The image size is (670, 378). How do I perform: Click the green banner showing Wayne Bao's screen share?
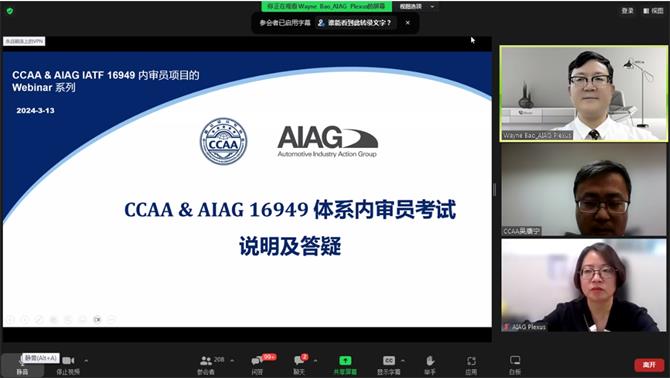point(327,6)
